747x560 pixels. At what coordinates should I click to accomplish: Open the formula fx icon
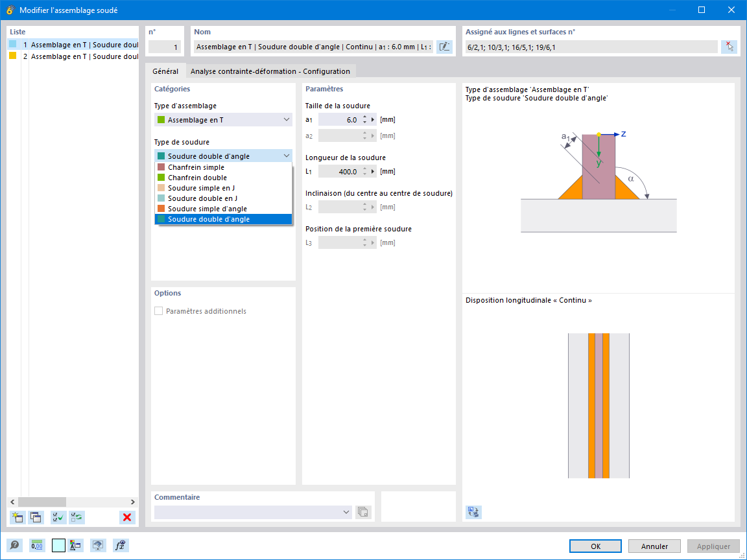(121, 545)
